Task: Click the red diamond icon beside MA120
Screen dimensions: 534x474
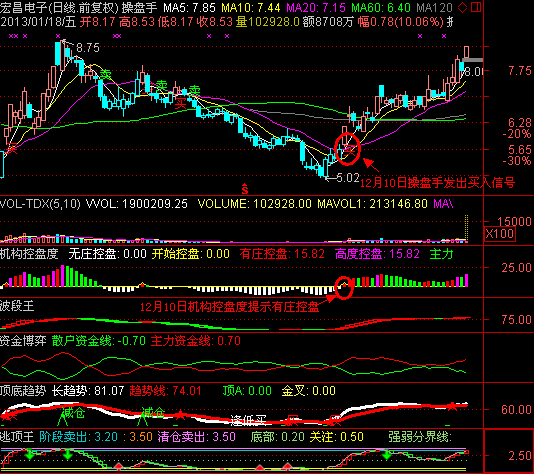Action: [462, 7]
